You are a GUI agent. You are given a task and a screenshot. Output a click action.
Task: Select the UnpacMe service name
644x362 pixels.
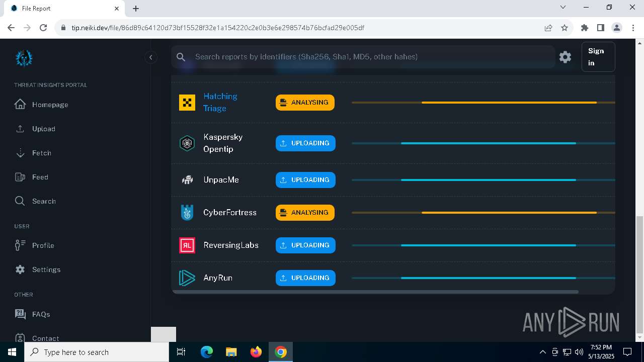[221, 179]
